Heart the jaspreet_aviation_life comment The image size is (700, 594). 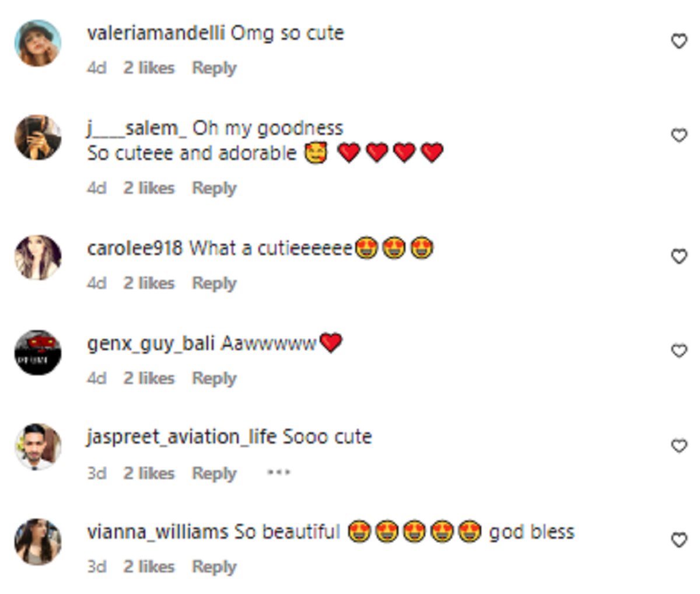(679, 446)
